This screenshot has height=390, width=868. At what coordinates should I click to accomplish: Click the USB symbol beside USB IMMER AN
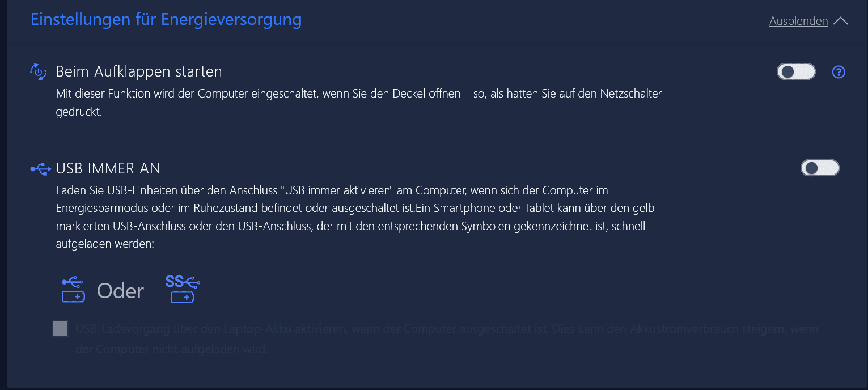(x=41, y=168)
